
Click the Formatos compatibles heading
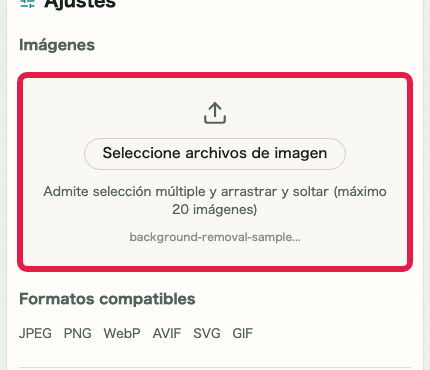click(x=107, y=299)
